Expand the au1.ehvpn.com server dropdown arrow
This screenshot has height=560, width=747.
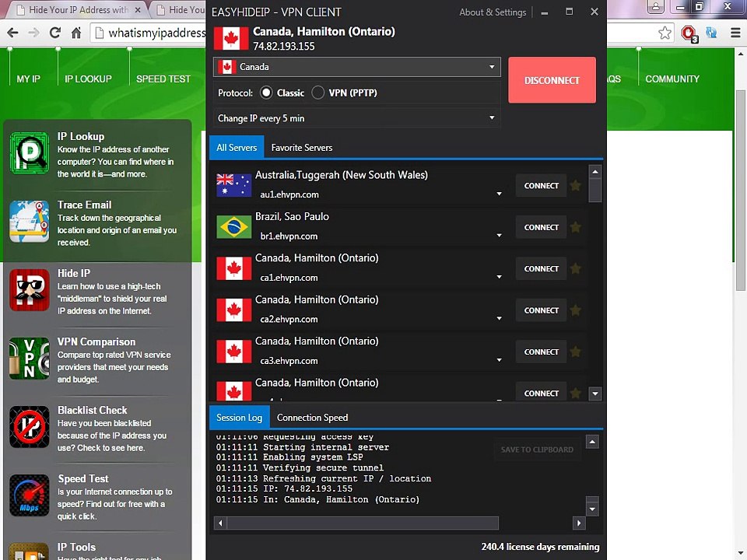[499, 194]
